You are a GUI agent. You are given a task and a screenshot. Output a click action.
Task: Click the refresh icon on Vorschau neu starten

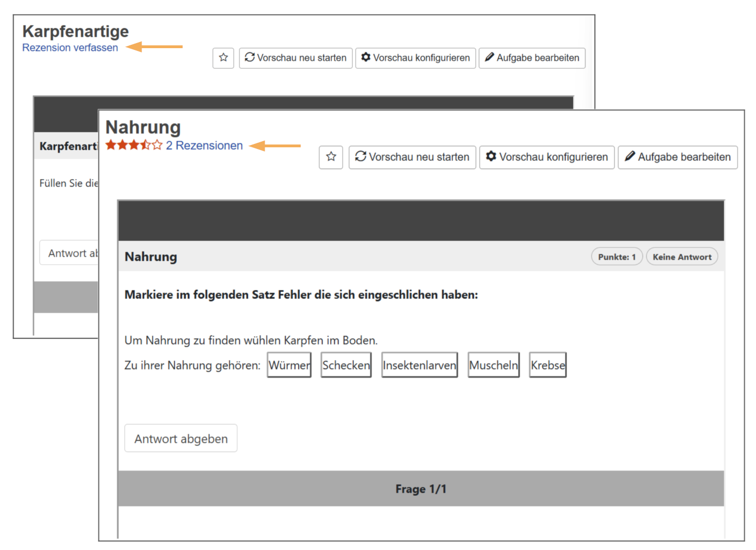[x=360, y=157]
